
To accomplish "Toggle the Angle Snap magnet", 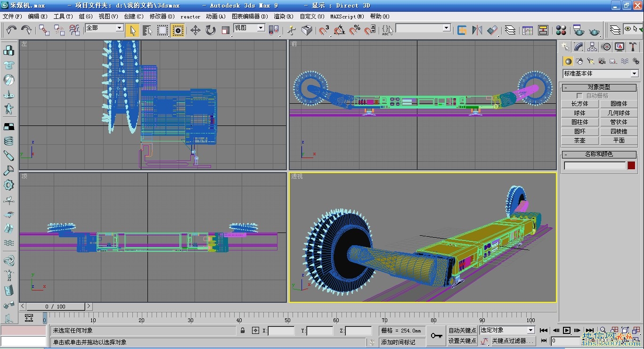I will (x=340, y=30).
